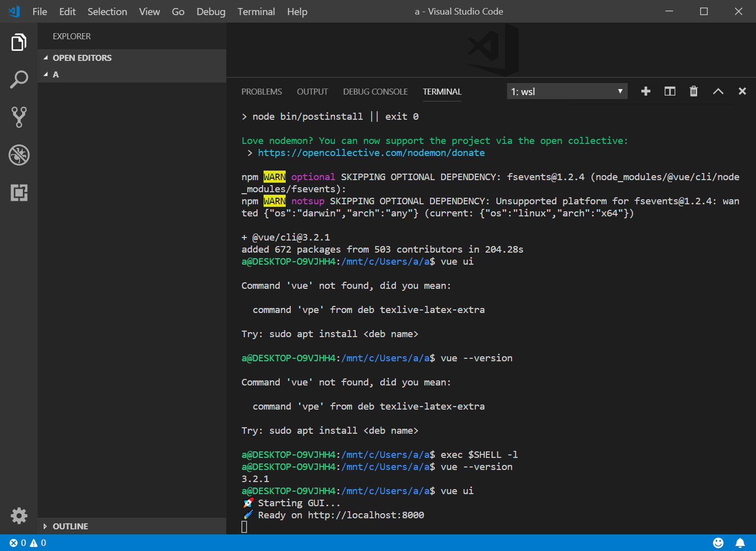Switch to the PROBLEMS tab

(x=262, y=92)
